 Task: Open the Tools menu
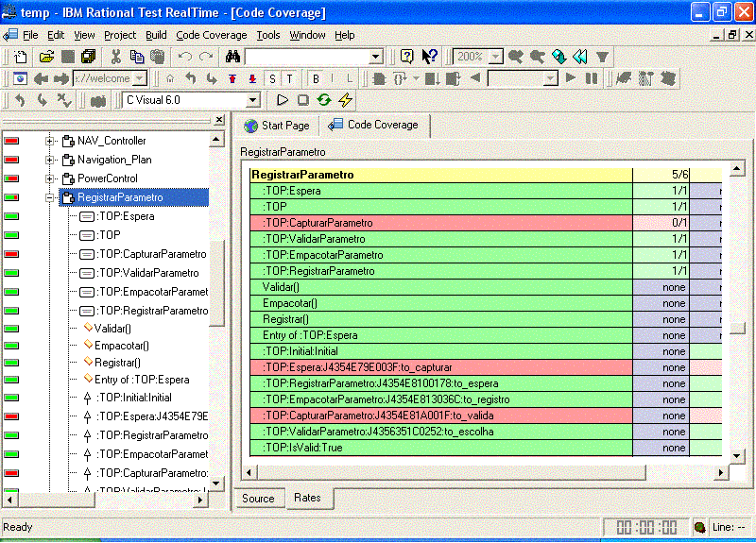(268, 35)
